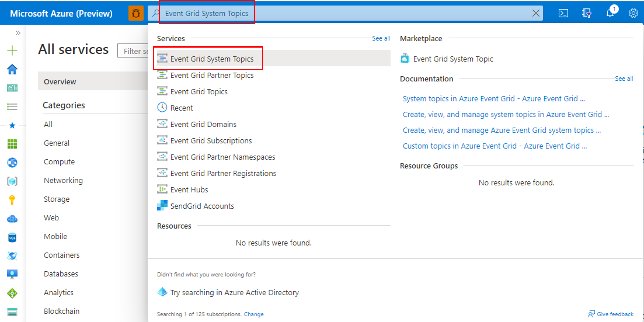Click the Event Grid Partner Topics icon
This screenshot has height=322, width=644.
[163, 76]
